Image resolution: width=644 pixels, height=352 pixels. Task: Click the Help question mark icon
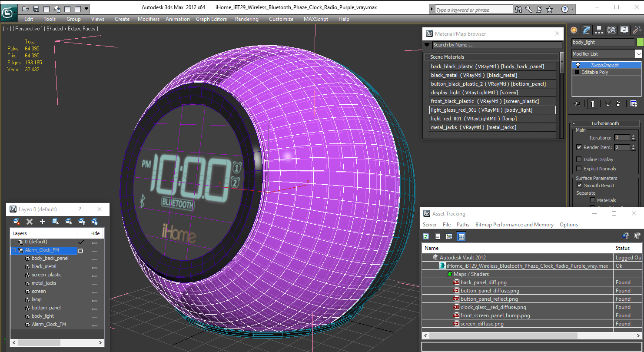click(564, 9)
